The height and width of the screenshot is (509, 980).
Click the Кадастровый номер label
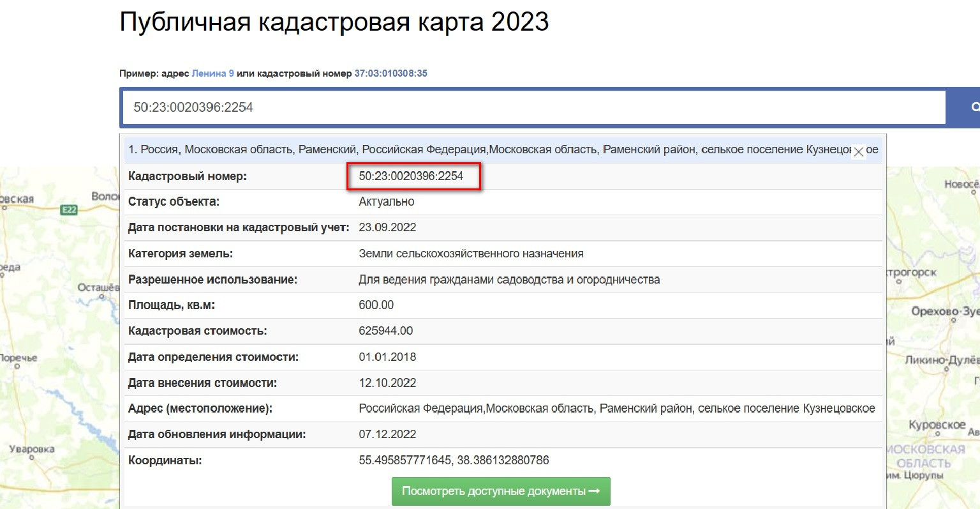[x=188, y=176]
